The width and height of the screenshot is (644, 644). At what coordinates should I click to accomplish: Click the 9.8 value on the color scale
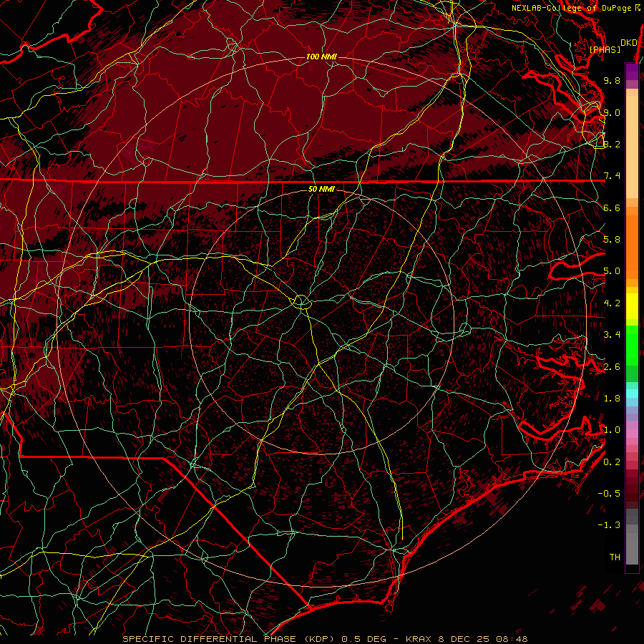[612, 80]
